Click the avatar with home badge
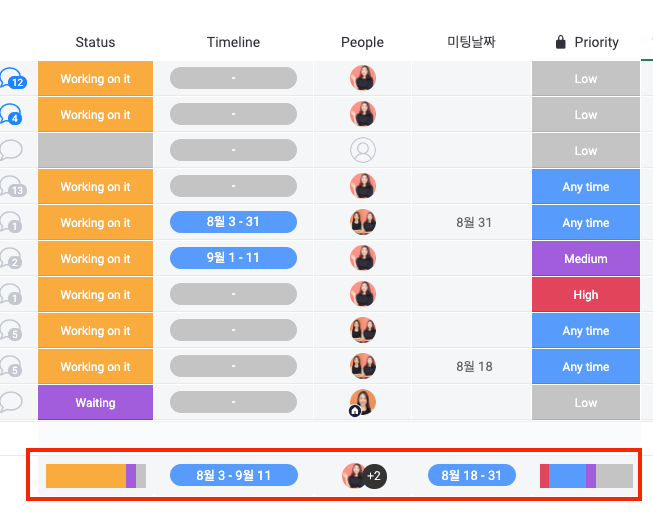The image size is (653, 513). [362, 402]
